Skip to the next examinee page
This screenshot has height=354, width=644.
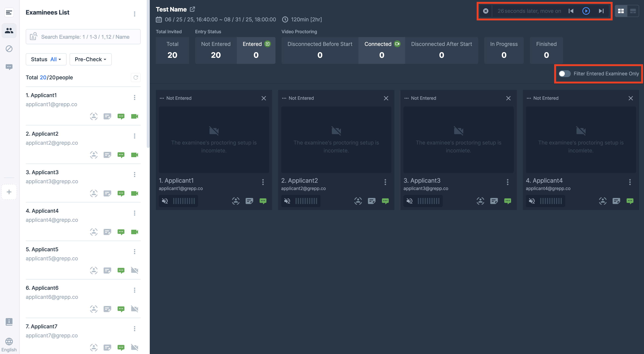[601, 11]
